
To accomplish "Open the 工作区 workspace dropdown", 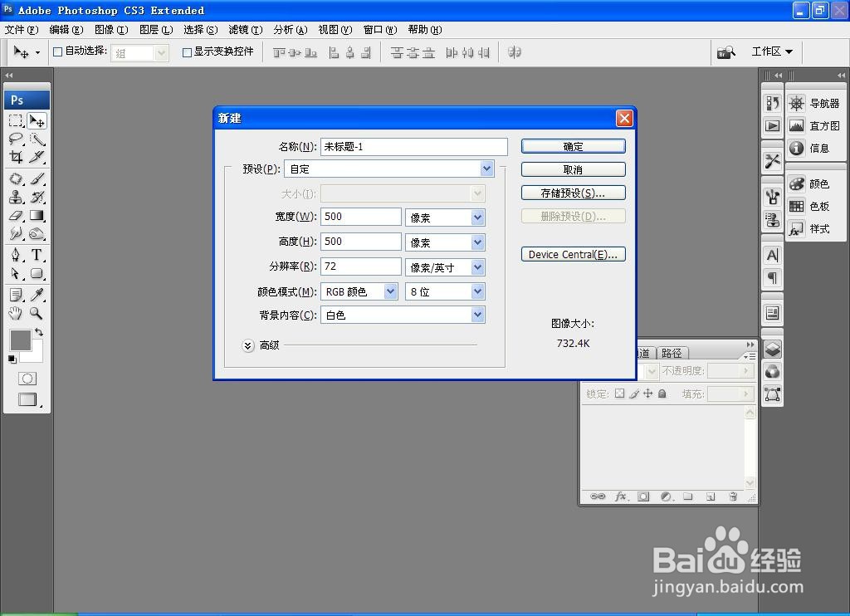I will point(772,51).
